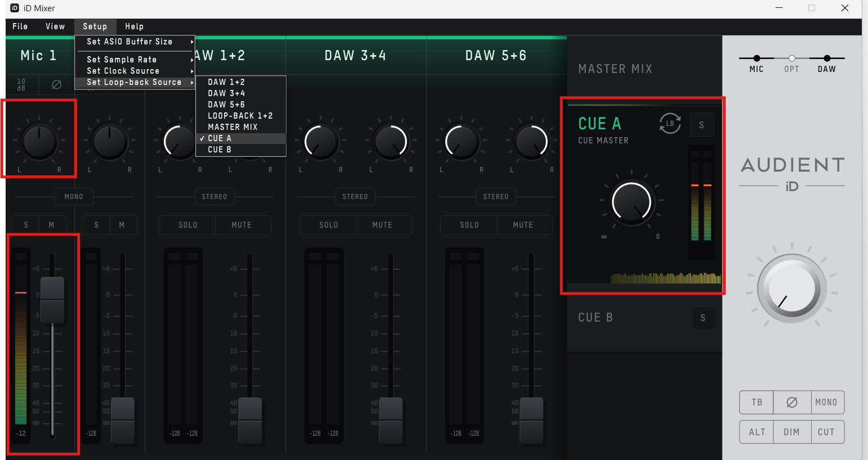This screenshot has width=868, height=460.
Task: Click the CUE A master level knob
Action: point(632,202)
